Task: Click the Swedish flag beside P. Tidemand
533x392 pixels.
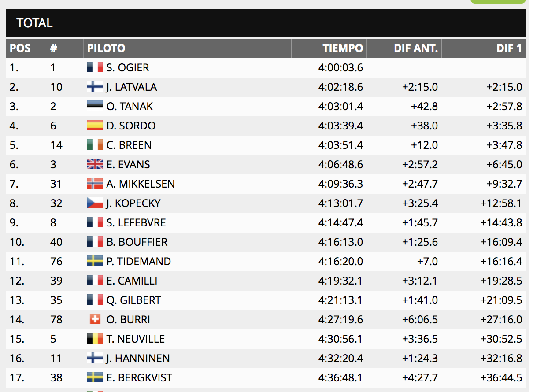Action: tap(95, 261)
